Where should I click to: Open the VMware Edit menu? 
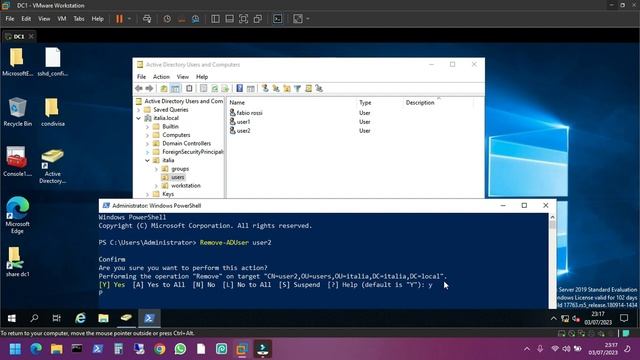coord(26,19)
